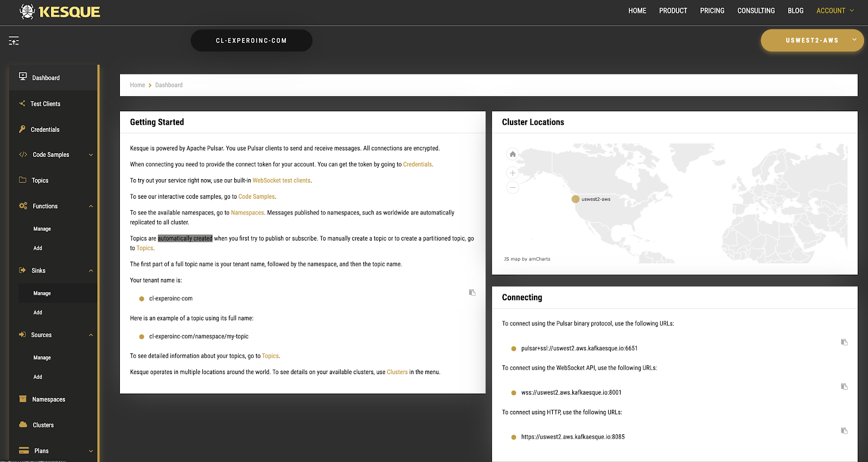The width and height of the screenshot is (868, 462).
Task: Follow the Namespaces link in Getting Started
Action: click(247, 213)
